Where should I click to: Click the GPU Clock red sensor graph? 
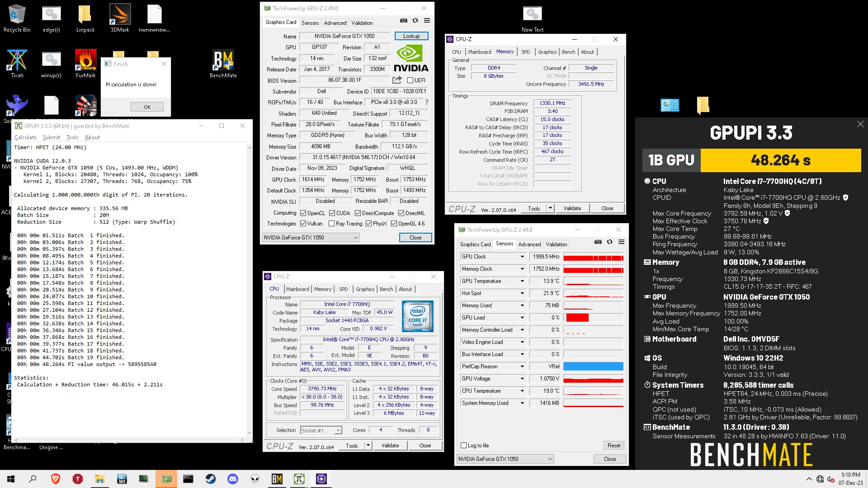(x=593, y=257)
